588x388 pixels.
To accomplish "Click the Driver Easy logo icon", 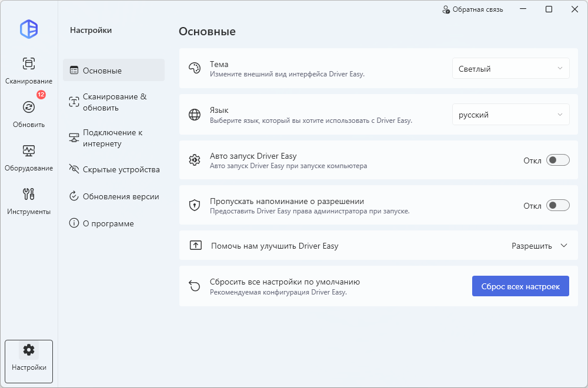I will tap(29, 29).
